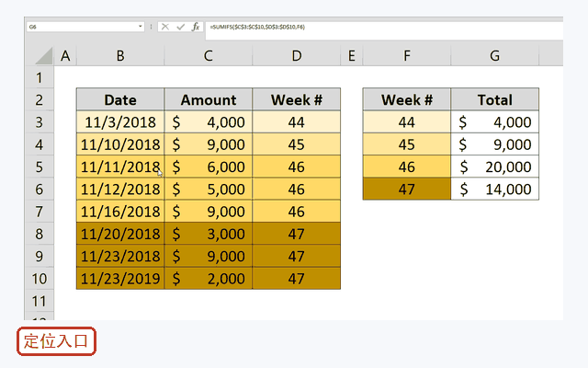
Task: Click the Select All corner triangle
Action: click(x=43, y=55)
